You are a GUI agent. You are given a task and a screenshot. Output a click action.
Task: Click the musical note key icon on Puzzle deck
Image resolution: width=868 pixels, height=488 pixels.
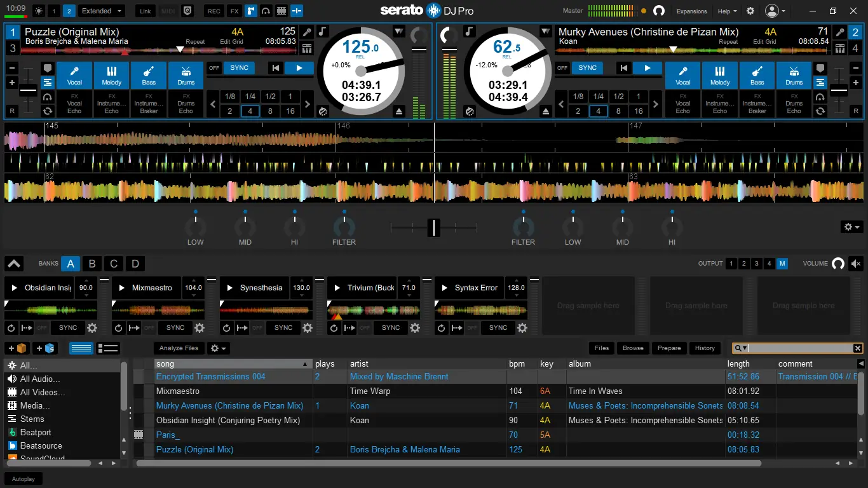point(322,32)
